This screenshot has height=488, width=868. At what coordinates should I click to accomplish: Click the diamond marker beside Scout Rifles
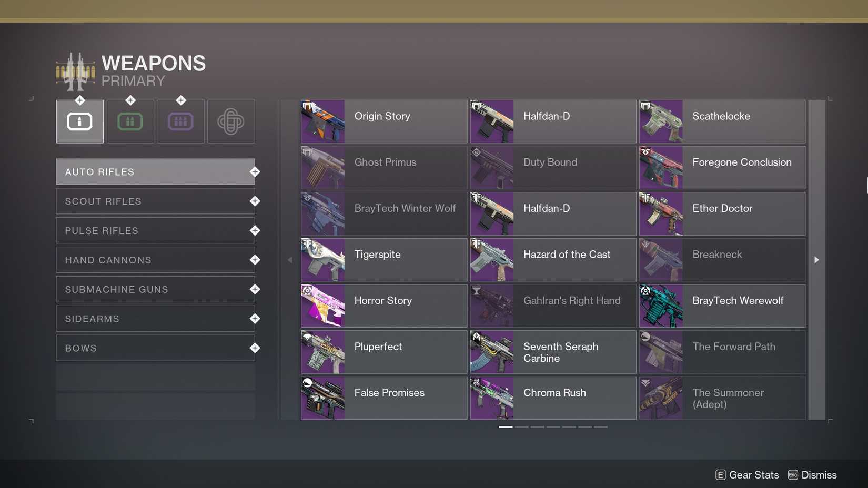255,201
